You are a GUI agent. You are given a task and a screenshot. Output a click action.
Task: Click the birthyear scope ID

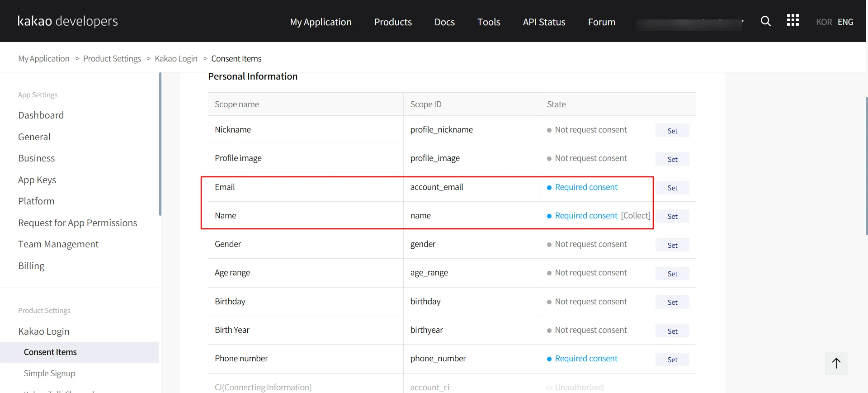426,330
